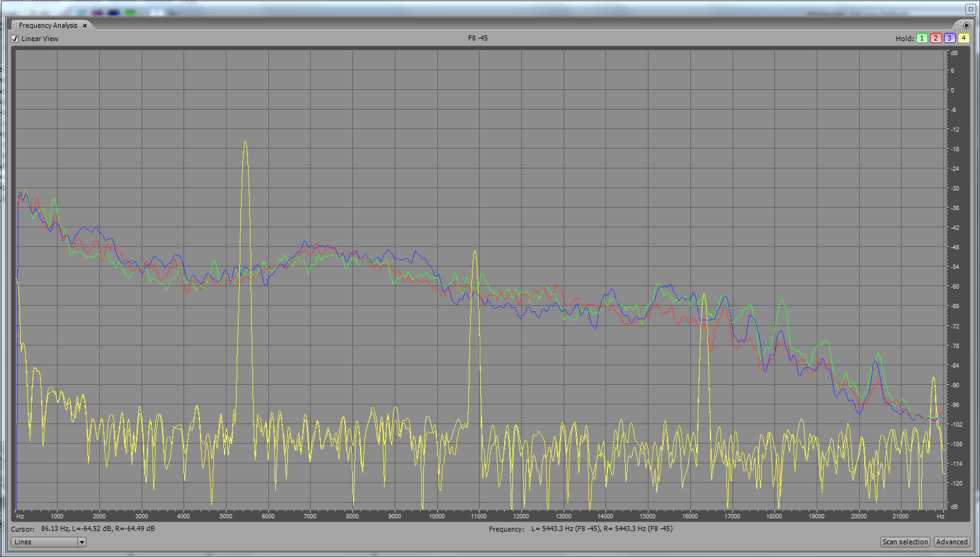Click the 5000 Hz mark on frequency axis

pyautogui.click(x=226, y=516)
